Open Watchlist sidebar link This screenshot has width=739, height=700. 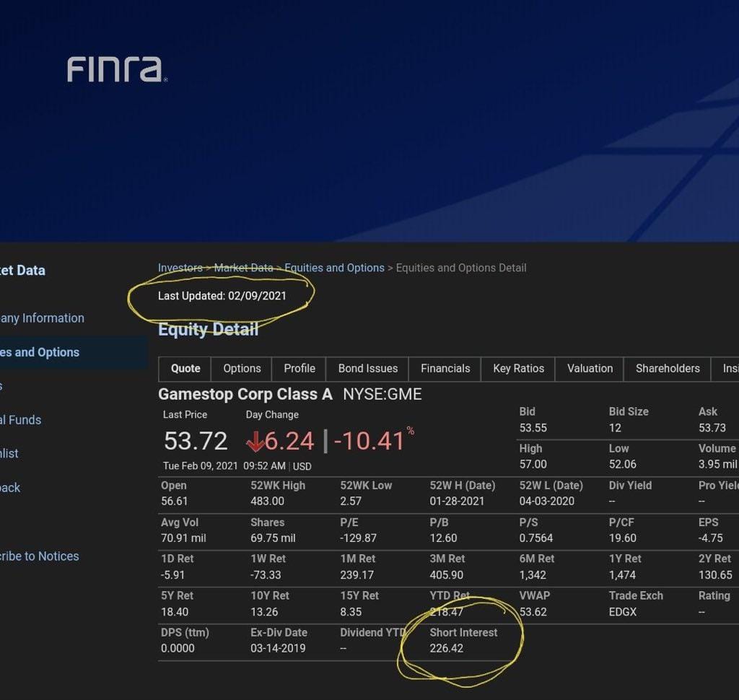coord(9,453)
